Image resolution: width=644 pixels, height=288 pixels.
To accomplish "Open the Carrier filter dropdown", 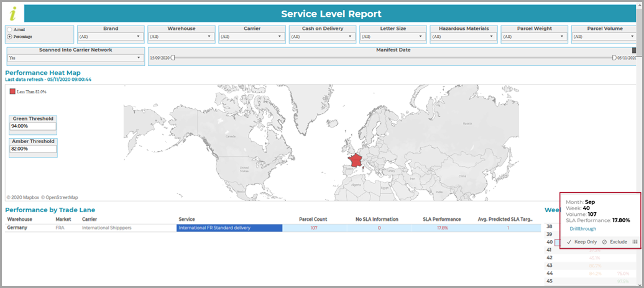I will click(x=252, y=37).
